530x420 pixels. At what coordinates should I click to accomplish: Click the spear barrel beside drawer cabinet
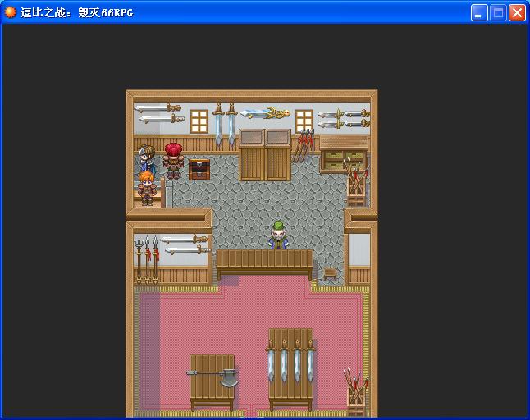coord(356,182)
